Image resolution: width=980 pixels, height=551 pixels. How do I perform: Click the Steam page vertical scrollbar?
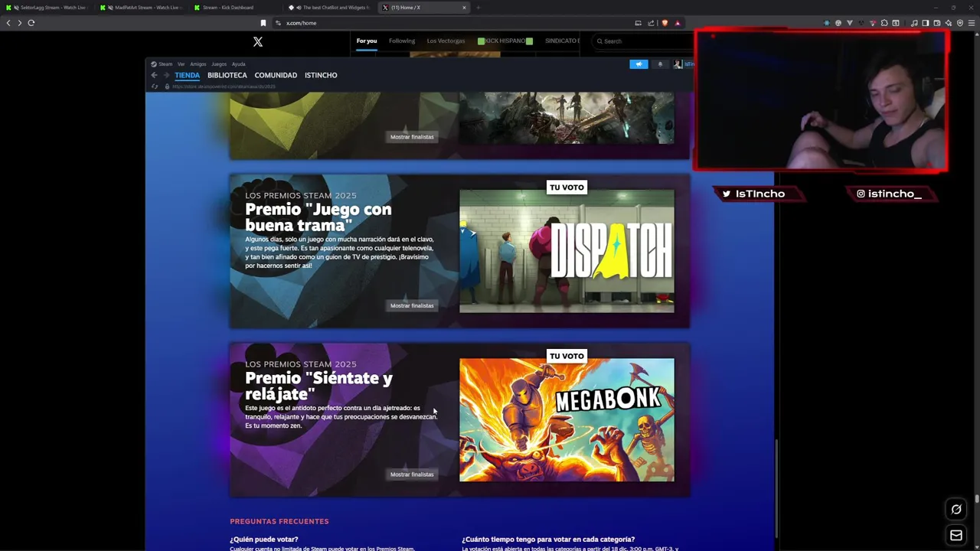coord(776,487)
